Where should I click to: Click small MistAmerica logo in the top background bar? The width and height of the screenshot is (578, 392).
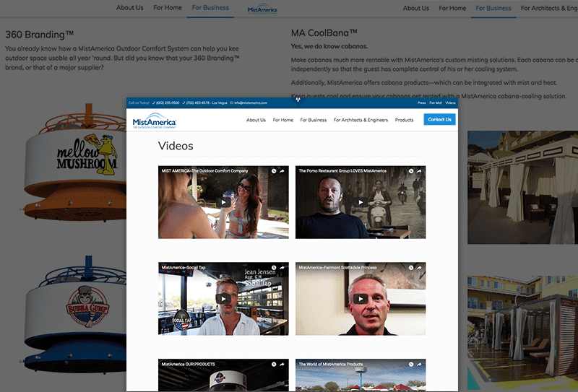262,9
